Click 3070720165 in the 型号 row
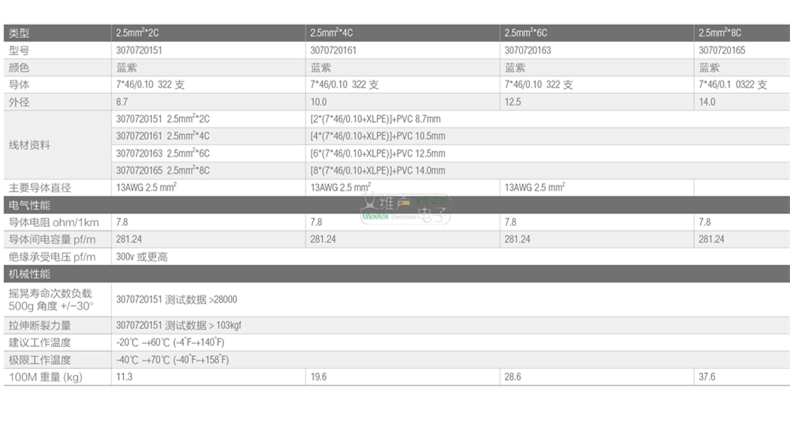 click(x=722, y=50)
